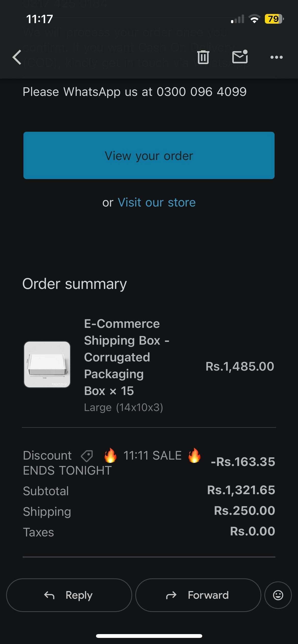Tap the battery level indicator

[274, 19]
